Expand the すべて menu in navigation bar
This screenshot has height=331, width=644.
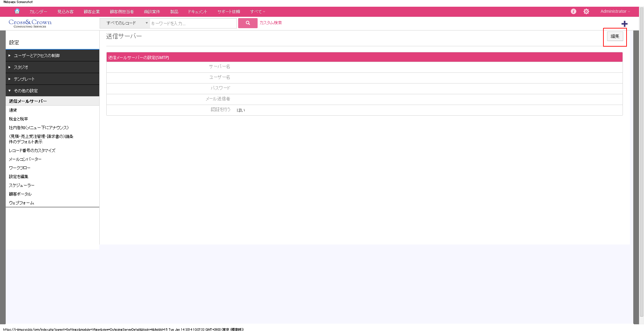pos(257,12)
